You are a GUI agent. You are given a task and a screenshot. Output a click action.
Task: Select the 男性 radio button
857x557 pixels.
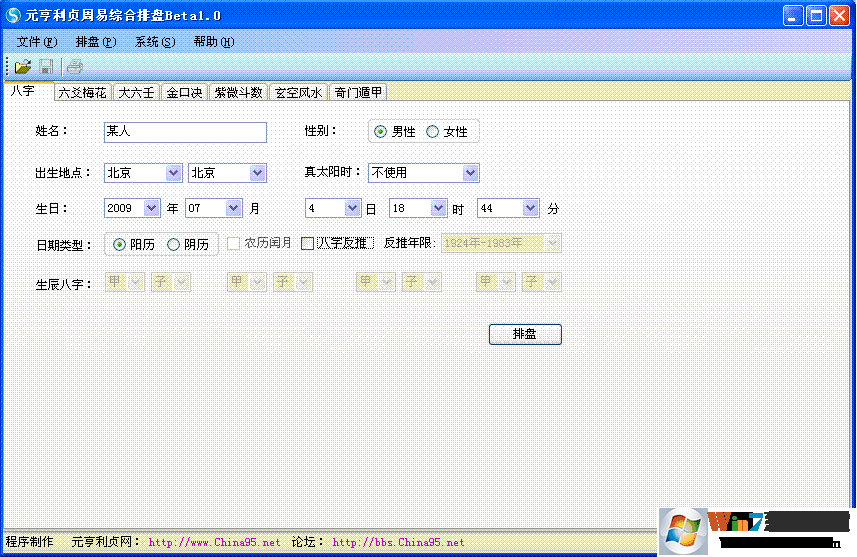click(395, 132)
